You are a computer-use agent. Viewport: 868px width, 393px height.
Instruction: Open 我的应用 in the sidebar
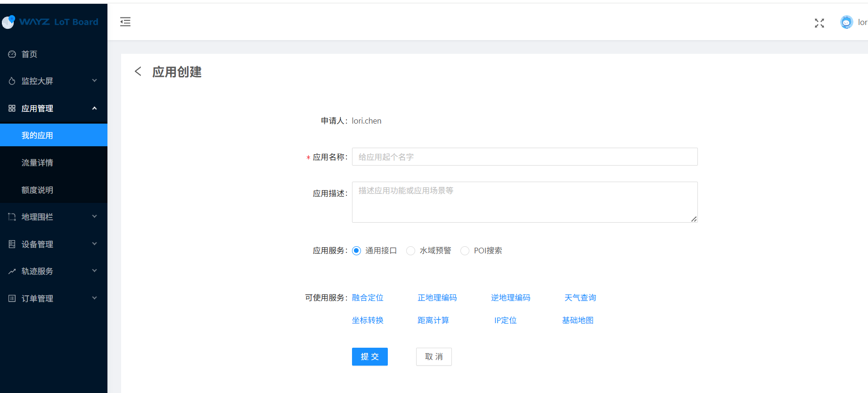click(x=54, y=135)
